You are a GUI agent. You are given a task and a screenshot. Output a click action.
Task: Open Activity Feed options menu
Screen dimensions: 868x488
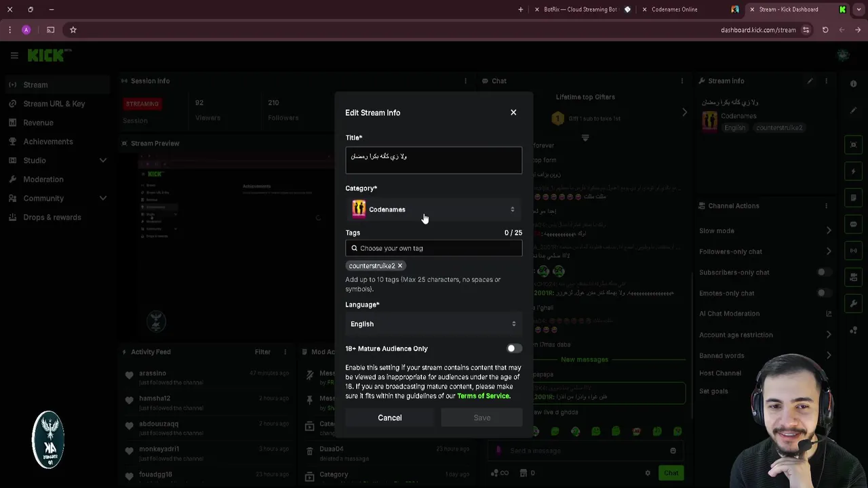coord(285,352)
